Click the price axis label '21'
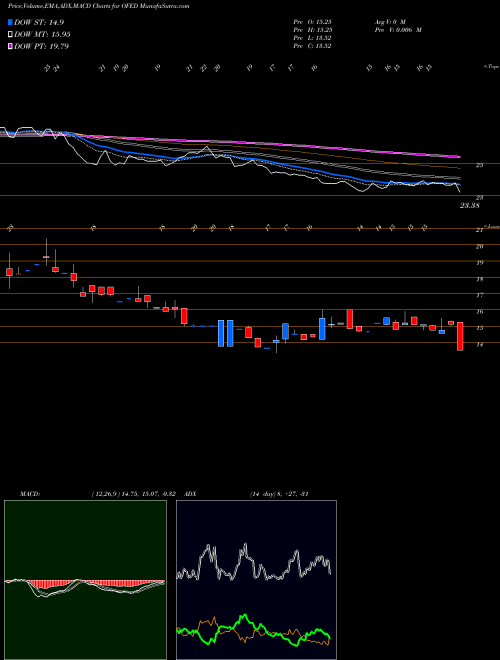Viewport: 500px width, 660px height. (479, 230)
